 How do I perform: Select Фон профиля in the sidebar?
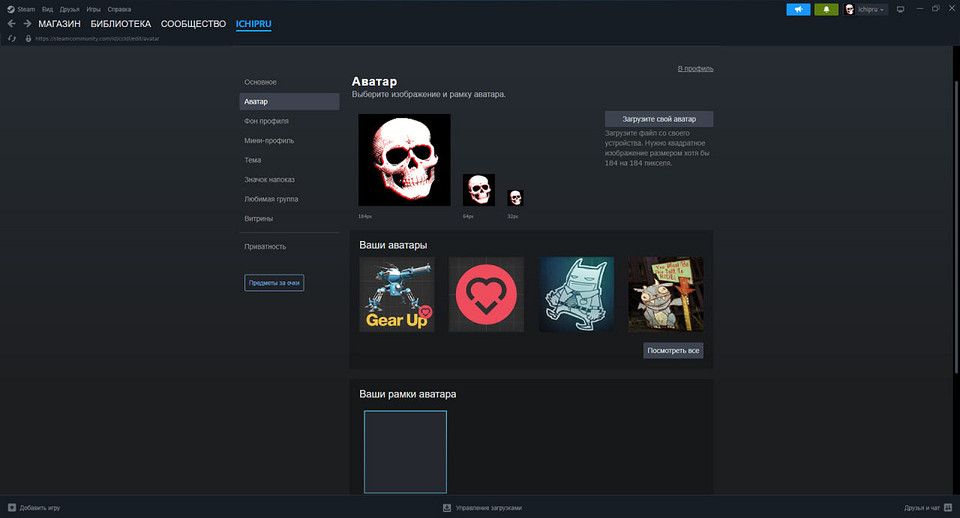pyautogui.click(x=266, y=121)
